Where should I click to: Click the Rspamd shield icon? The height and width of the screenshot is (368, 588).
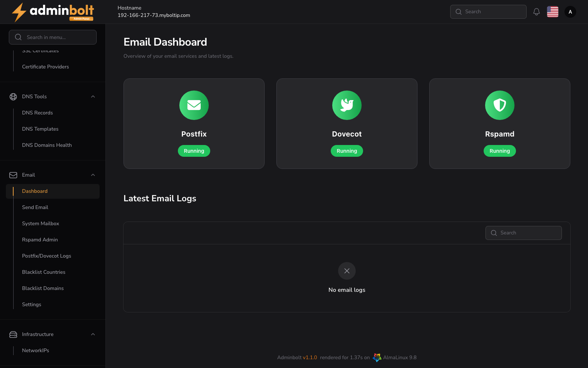tap(500, 105)
